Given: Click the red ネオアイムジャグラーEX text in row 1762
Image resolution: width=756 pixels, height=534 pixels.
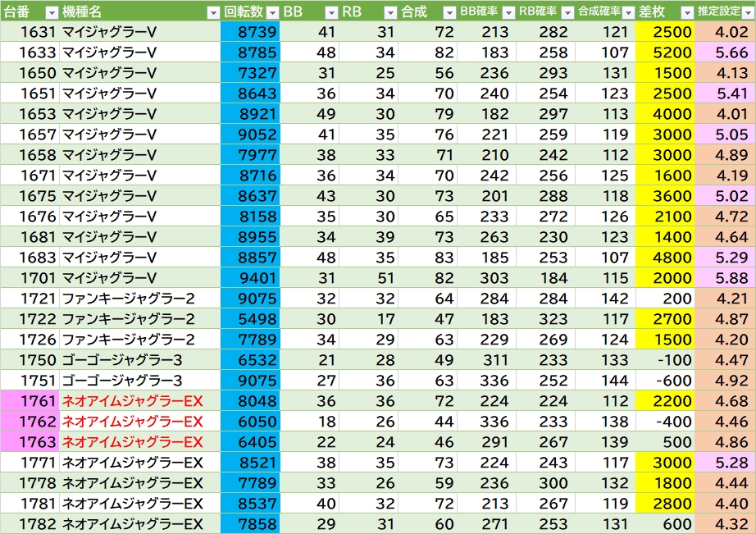Looking at the screenshot, I should (x=132, y=422).
